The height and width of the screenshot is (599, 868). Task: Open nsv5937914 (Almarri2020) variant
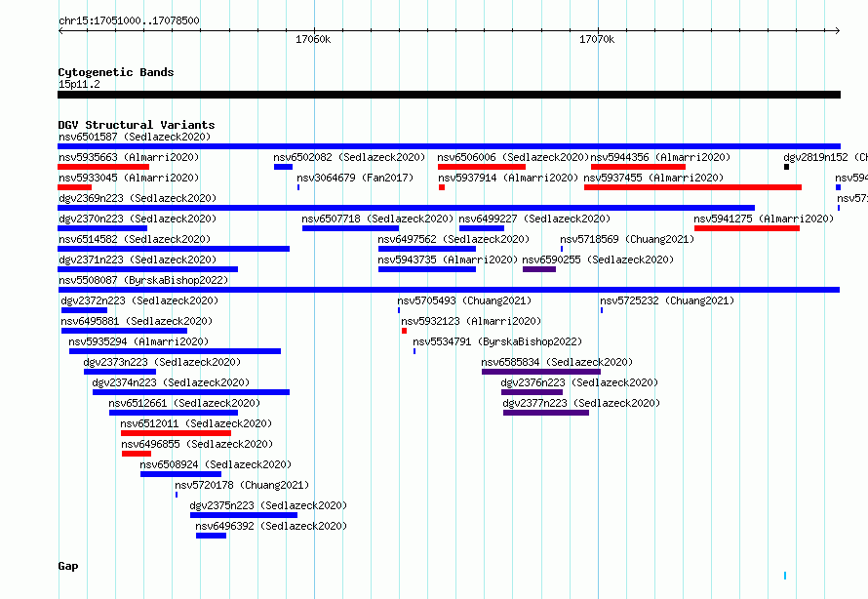coord(508,178)
